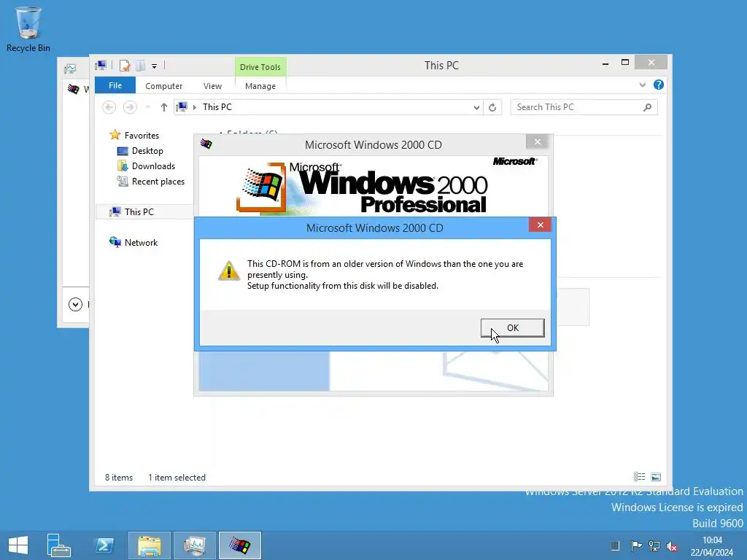Open recent locations dropdown arrow

(x=147, y=108)
